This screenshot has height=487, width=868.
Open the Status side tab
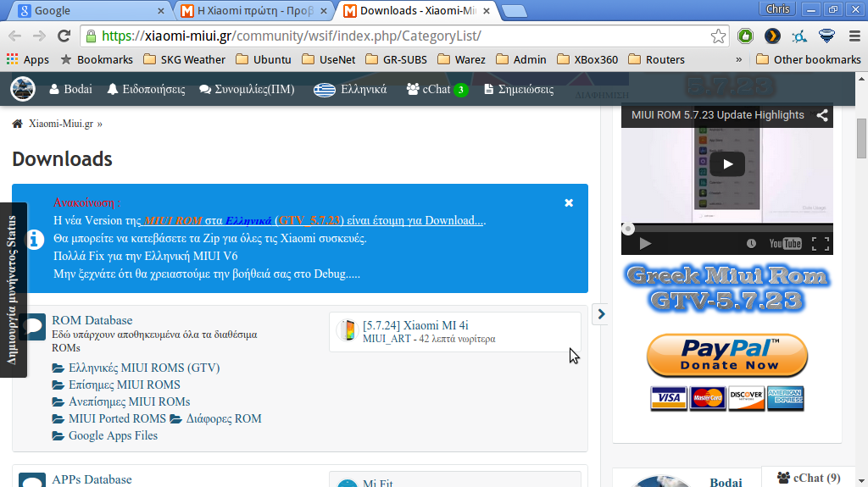14,290
